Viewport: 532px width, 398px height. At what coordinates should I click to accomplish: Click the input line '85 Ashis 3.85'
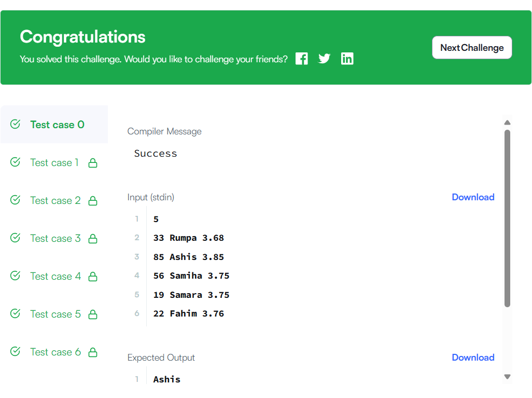pos(189,257)
